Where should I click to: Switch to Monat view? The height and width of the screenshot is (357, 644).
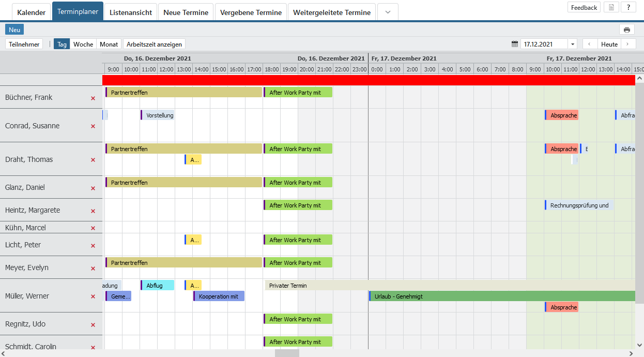[109, 44]
